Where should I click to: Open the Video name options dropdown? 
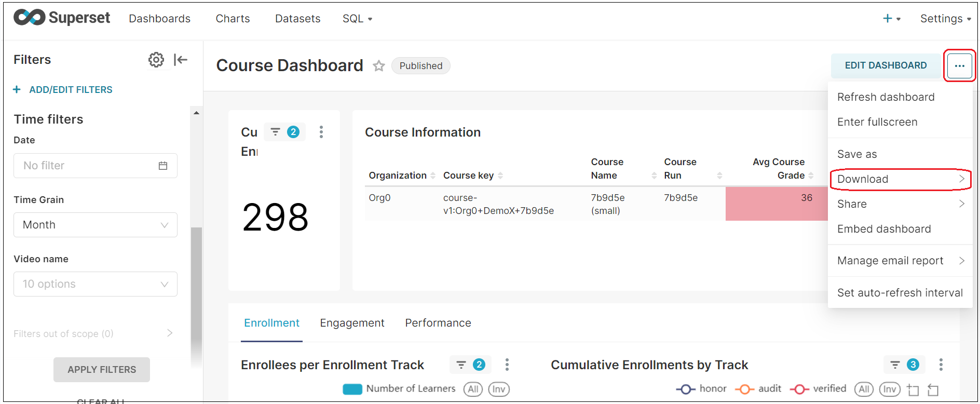(x=96, y=284)
